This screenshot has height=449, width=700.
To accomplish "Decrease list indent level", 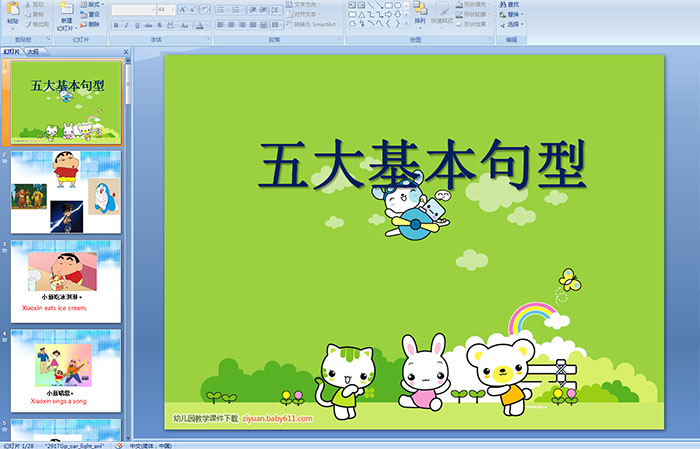I will [x=253, y=9].
